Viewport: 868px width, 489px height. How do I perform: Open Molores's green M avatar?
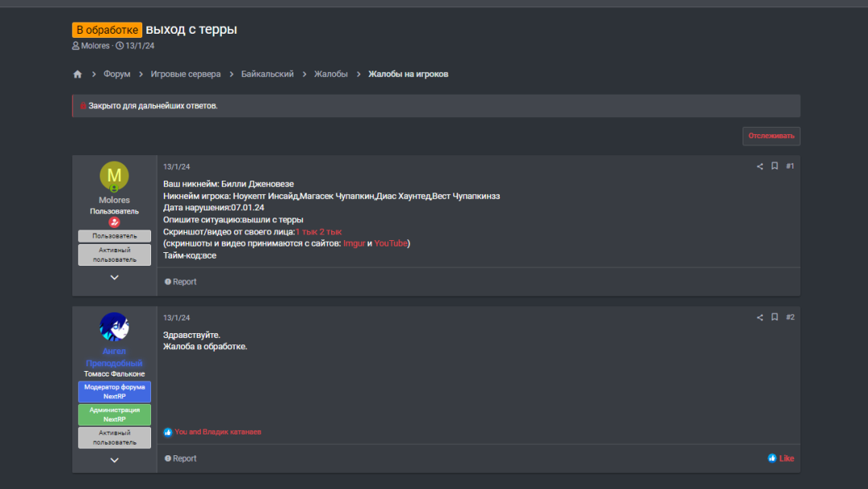(114, 176)
